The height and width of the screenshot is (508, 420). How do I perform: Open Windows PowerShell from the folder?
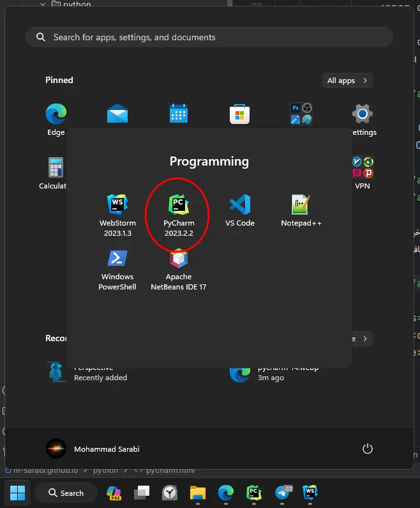(x=117, y=270)
